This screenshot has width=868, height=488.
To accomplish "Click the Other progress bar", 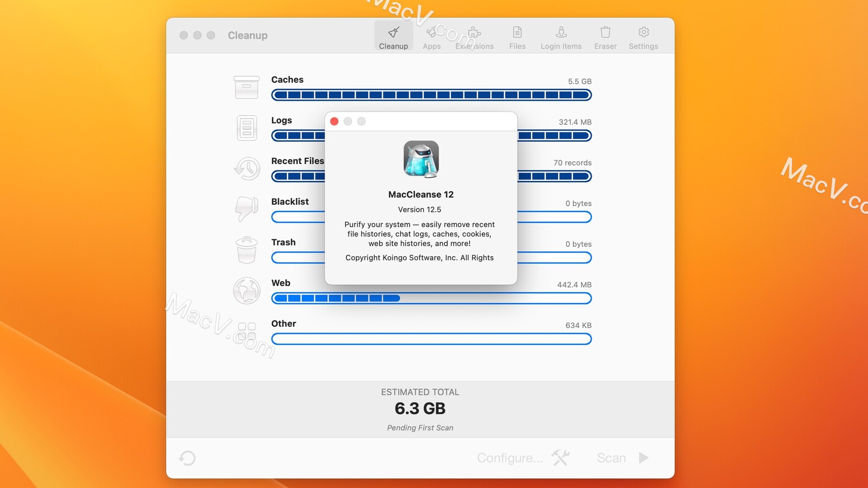I will 431,339.
